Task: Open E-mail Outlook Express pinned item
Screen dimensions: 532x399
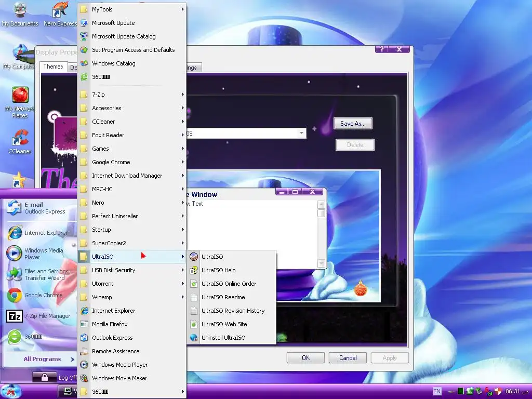Action: point(39,208)
